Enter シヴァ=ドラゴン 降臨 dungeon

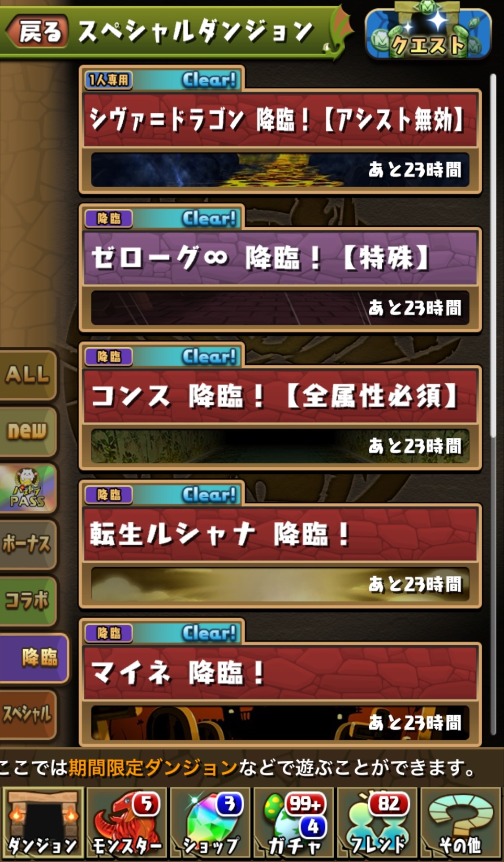tap(280, 130)
